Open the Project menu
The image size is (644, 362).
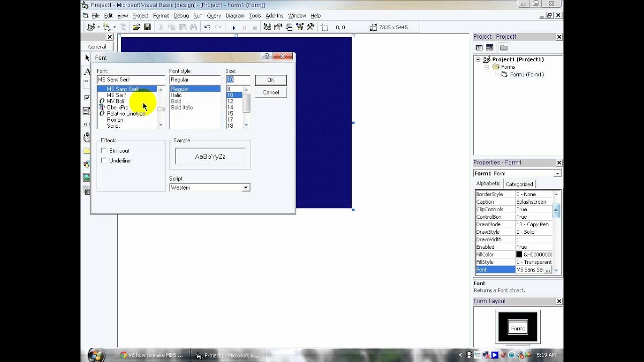[140, 16]
